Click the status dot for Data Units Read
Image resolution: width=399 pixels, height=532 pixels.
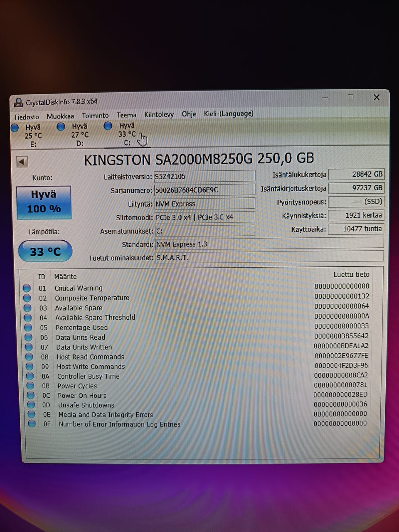[29, 337]
